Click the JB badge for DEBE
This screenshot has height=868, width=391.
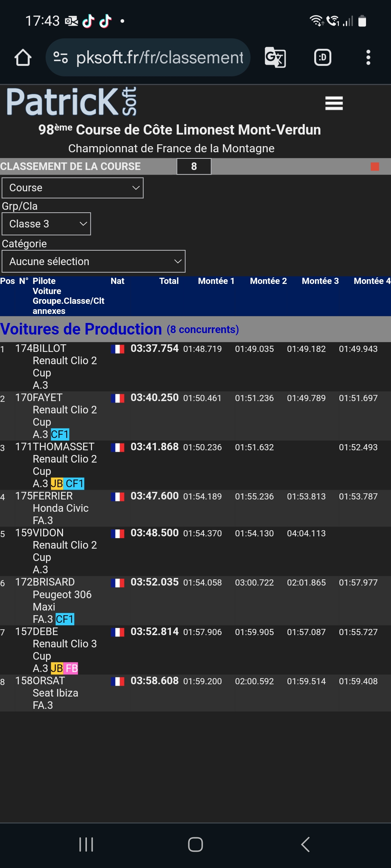pos(57,668)
